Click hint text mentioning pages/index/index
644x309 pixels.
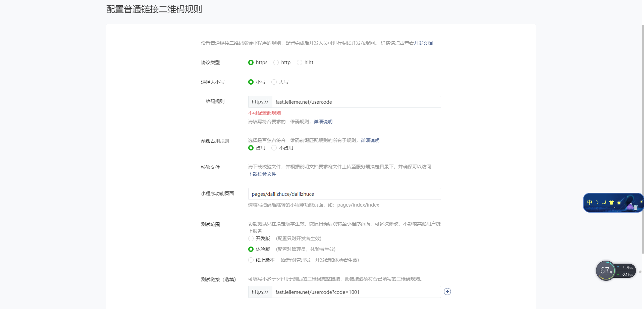pos(314,205)
